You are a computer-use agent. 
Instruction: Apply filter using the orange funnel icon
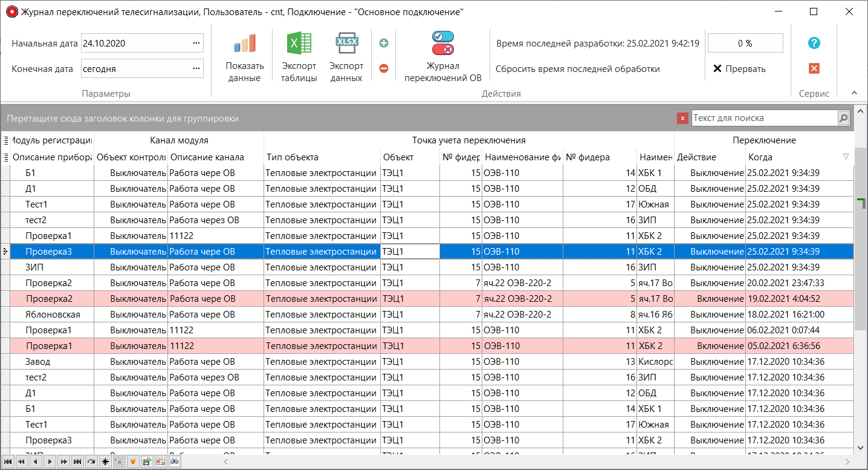(x=133, y=461)
